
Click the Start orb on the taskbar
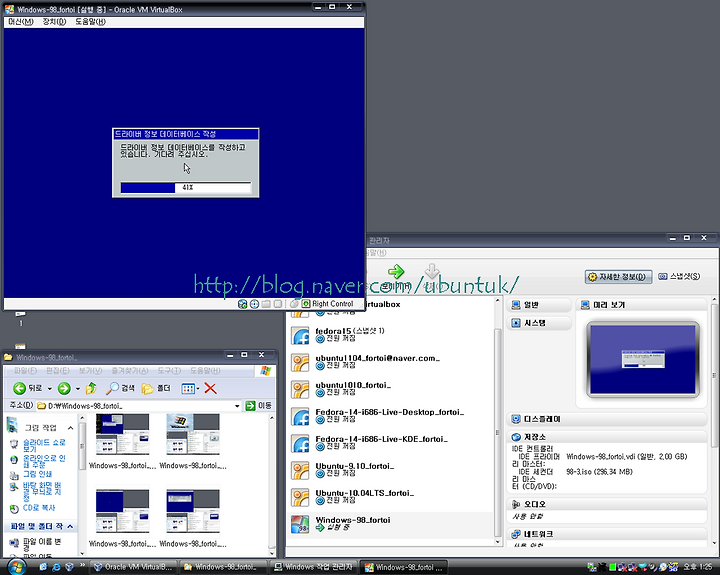[16, 567]
